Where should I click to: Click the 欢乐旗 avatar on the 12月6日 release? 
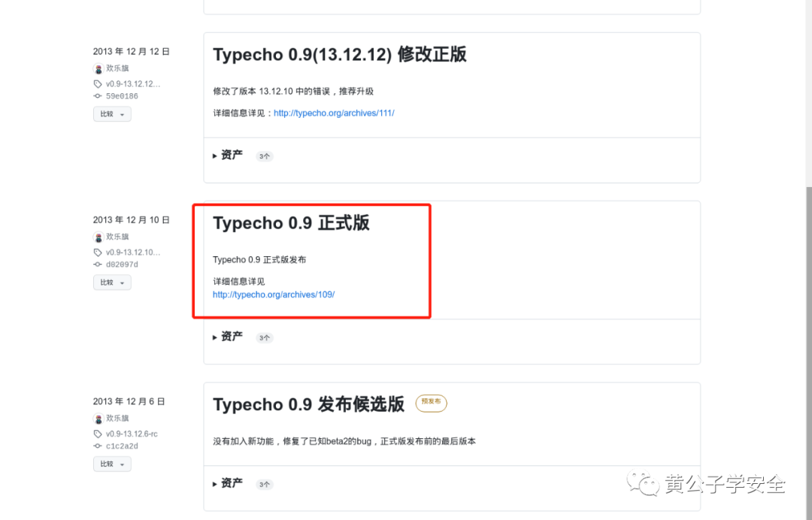(98, 418)
